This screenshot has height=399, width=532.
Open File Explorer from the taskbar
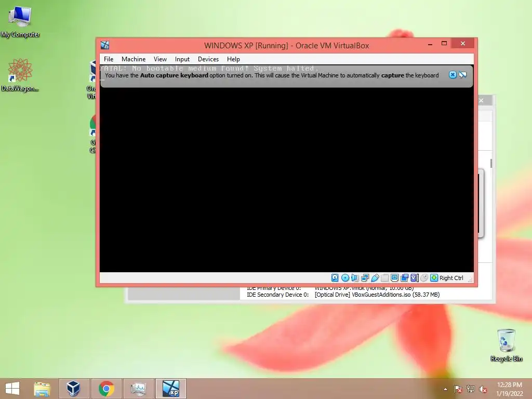tap(42, 389)
